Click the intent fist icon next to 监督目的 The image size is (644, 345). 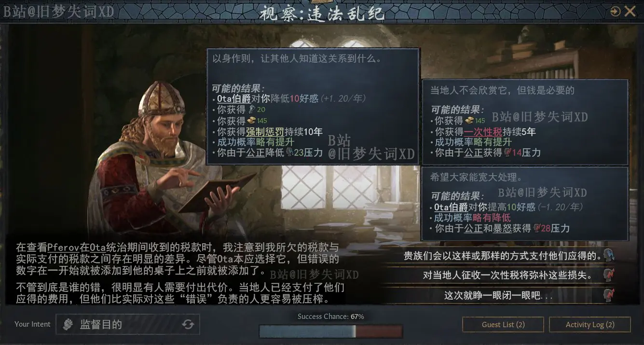click(x=69, y=324)
